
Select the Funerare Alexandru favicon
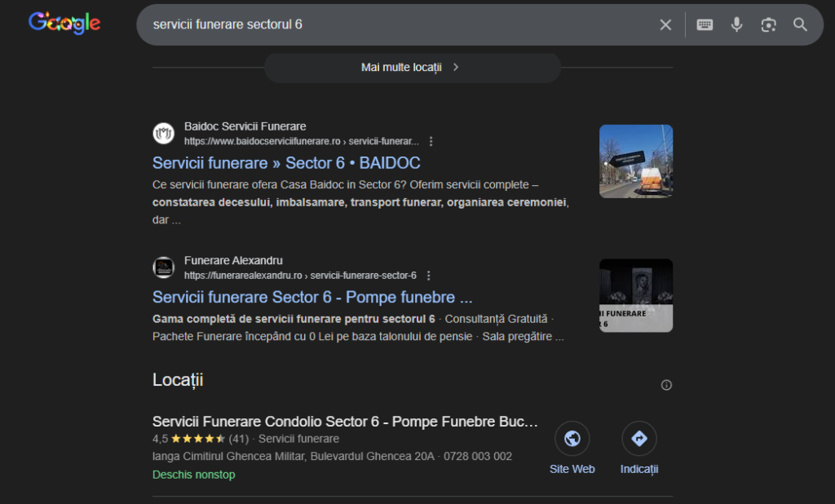163,267
